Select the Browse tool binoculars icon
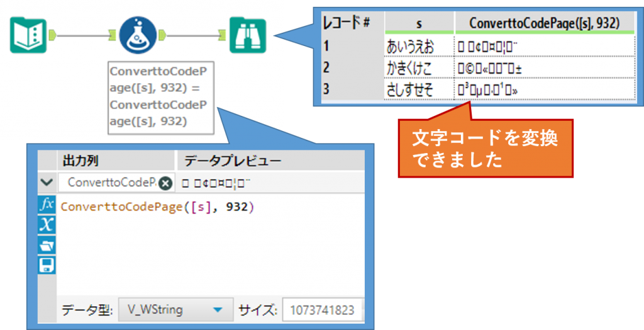 click(248, 35)
